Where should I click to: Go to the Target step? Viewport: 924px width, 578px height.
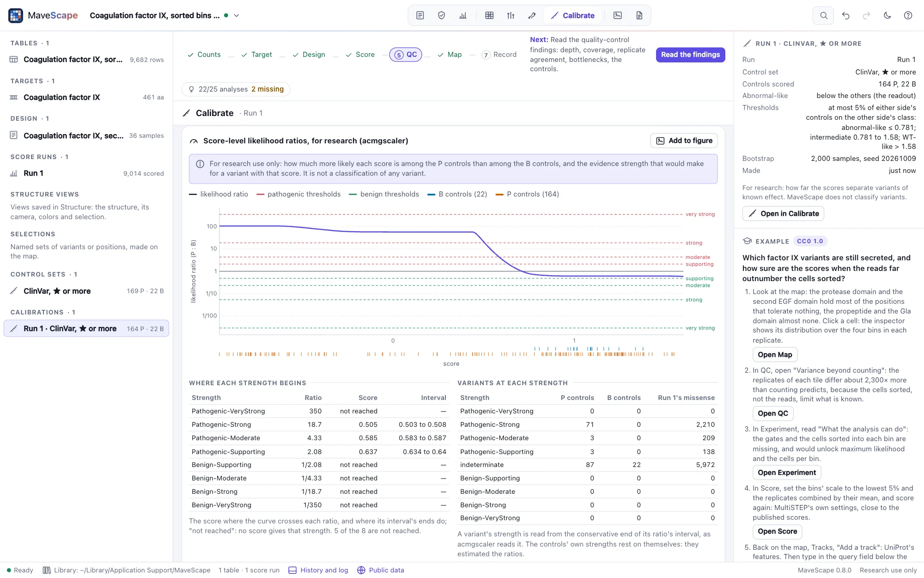tap(256, 55)
